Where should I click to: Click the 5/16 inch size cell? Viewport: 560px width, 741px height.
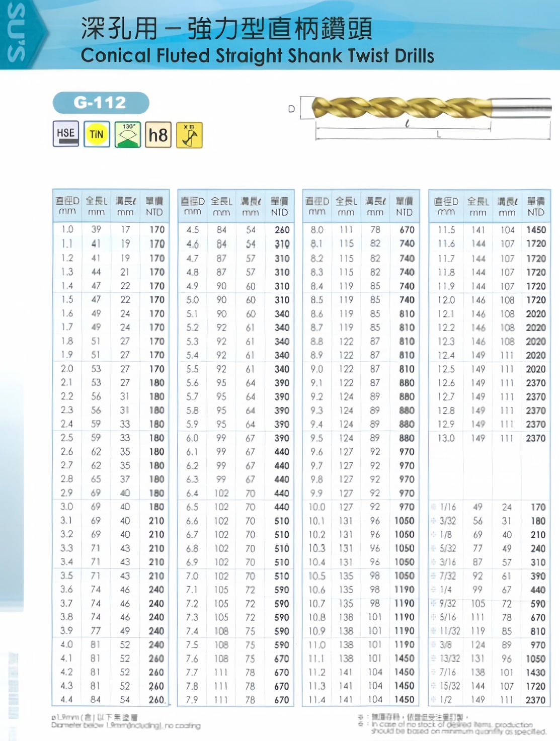[x=448, y=617]
